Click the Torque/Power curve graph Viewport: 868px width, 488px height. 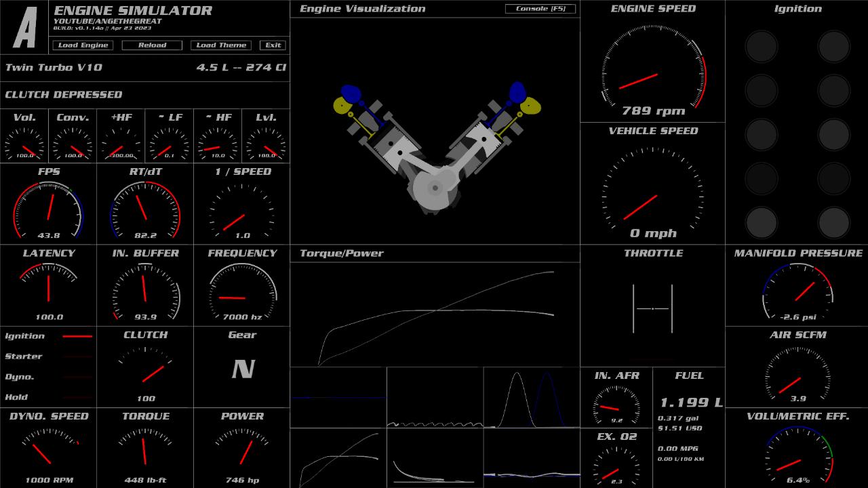click(435, 314)
